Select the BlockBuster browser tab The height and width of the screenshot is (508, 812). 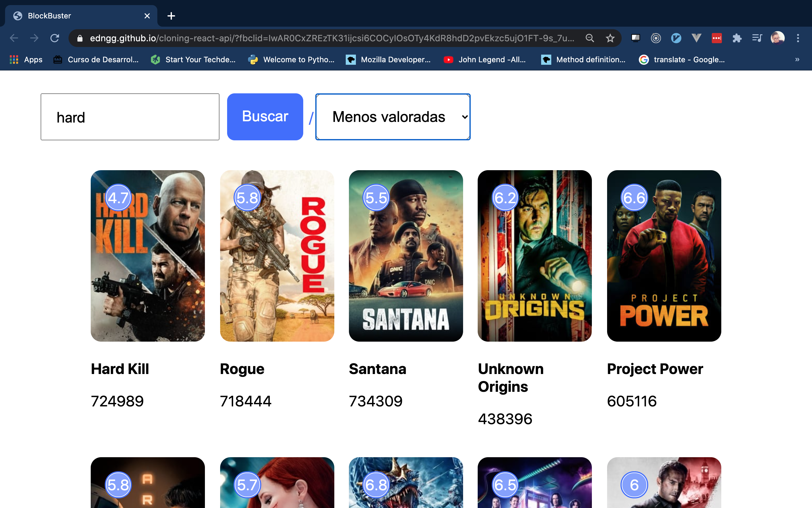pyautogui.click(x=81, y=16)
